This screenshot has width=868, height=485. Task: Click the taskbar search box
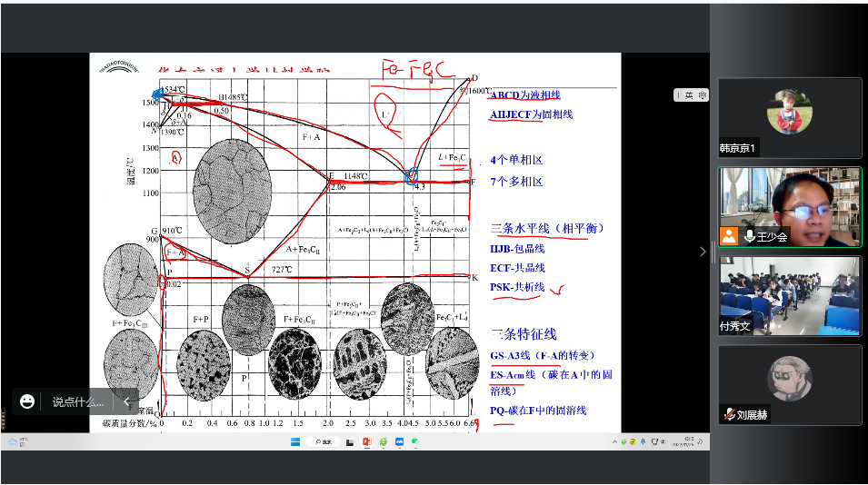click(323, 441)
